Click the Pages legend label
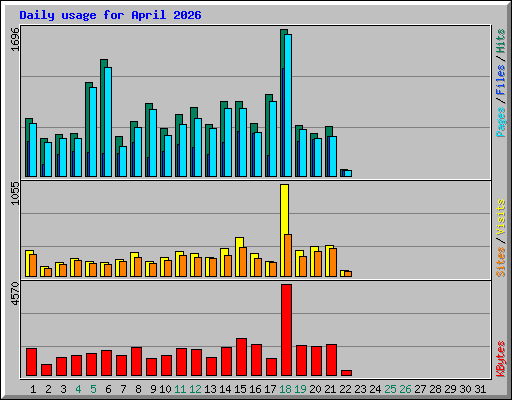 coord(501,122)
